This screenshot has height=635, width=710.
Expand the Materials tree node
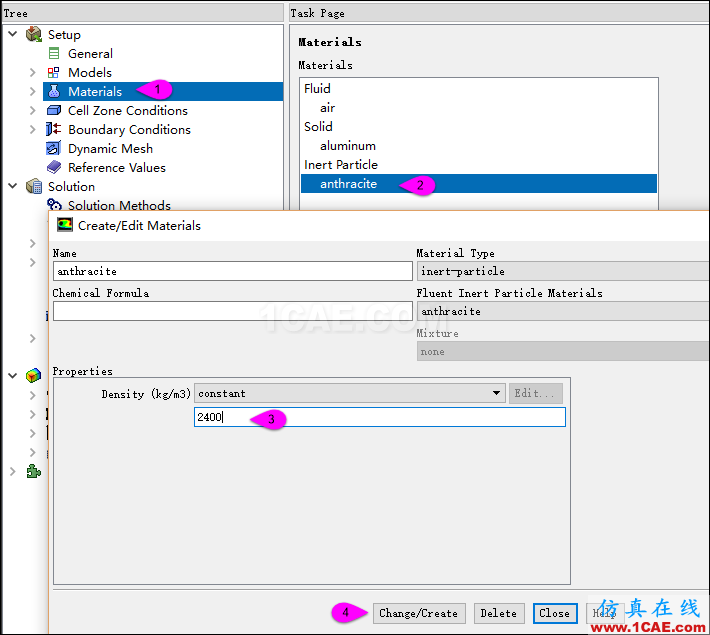click(32, 91)
